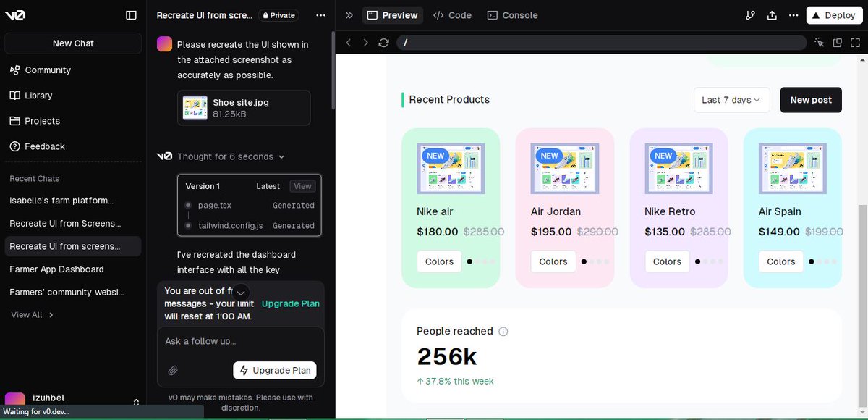Image resolution: width=868 pixels, height=420 pixels.
Task: Select the black color dot on Air Spain
Action: tap(812, 261)
